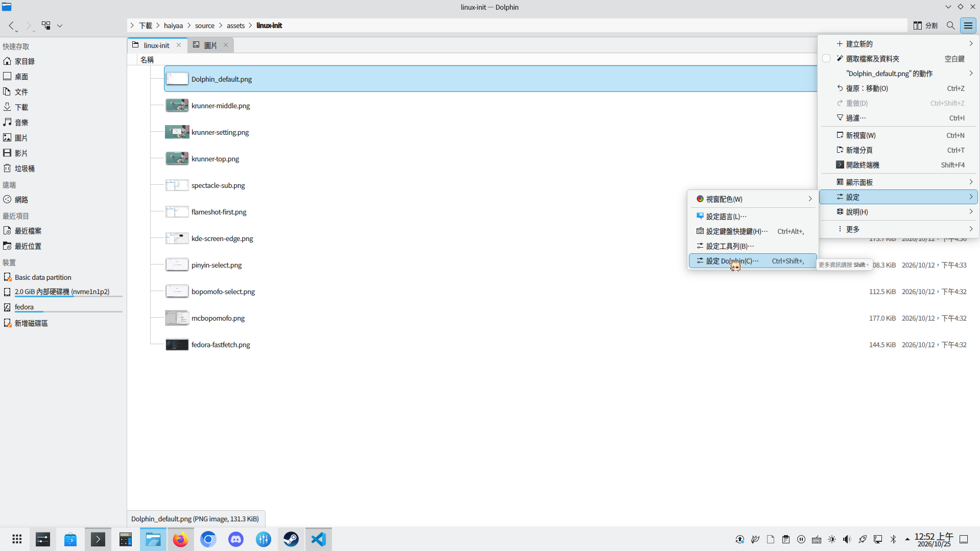This screenshot has height=551, width=980.
Task: Launch Firefox from the taskbar
Action: tap(181, 539)
